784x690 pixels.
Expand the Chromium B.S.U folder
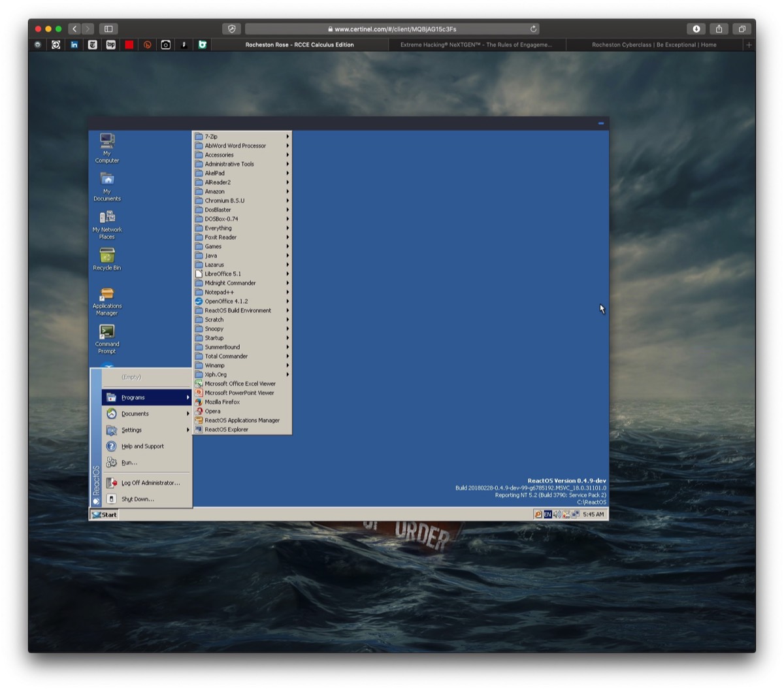click(x=242, y=201)
